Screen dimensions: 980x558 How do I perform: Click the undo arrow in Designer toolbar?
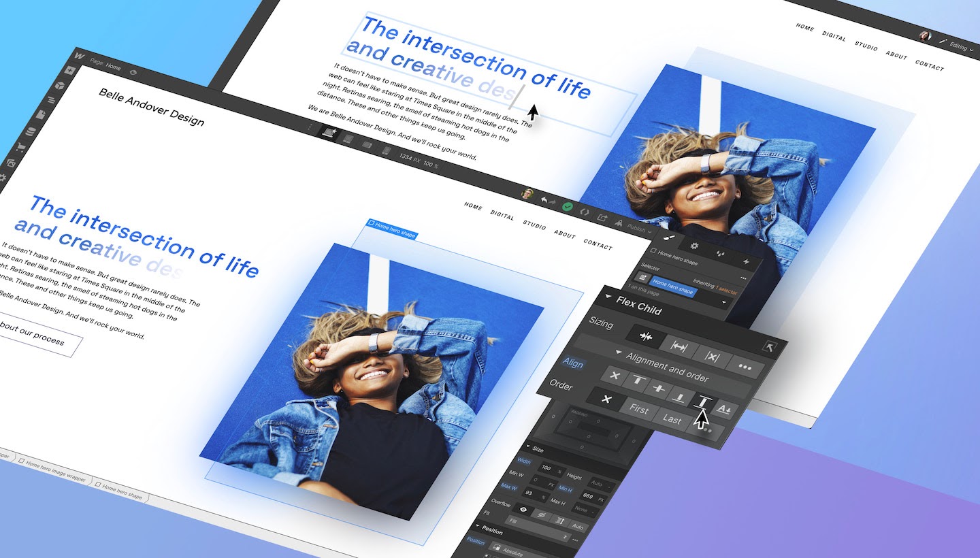(x=544, y=200)
